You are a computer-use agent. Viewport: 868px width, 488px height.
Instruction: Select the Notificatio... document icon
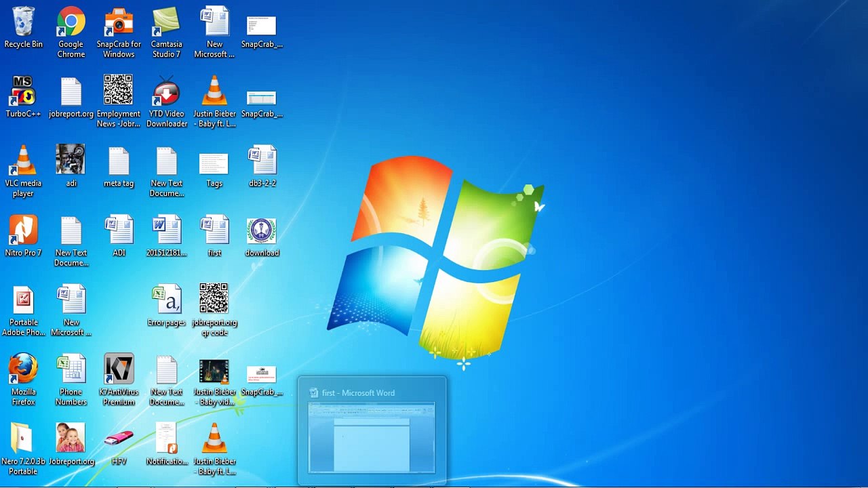tap(166, 445)
